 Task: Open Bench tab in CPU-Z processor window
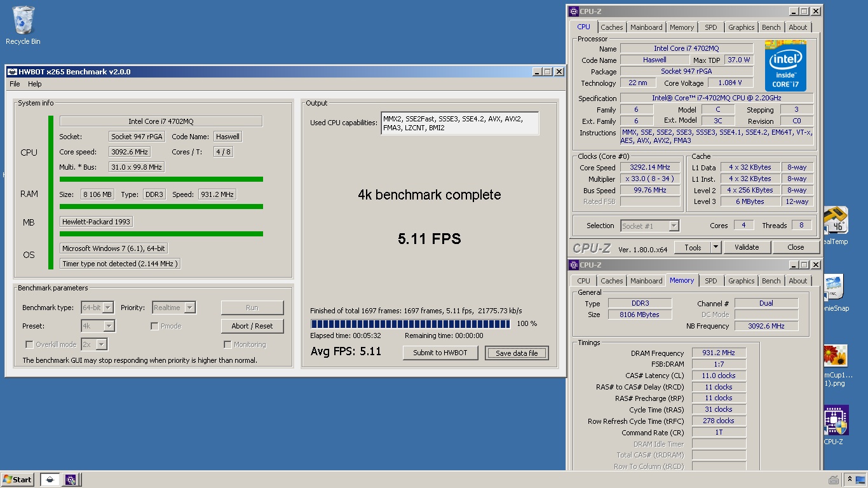(771, 27)
